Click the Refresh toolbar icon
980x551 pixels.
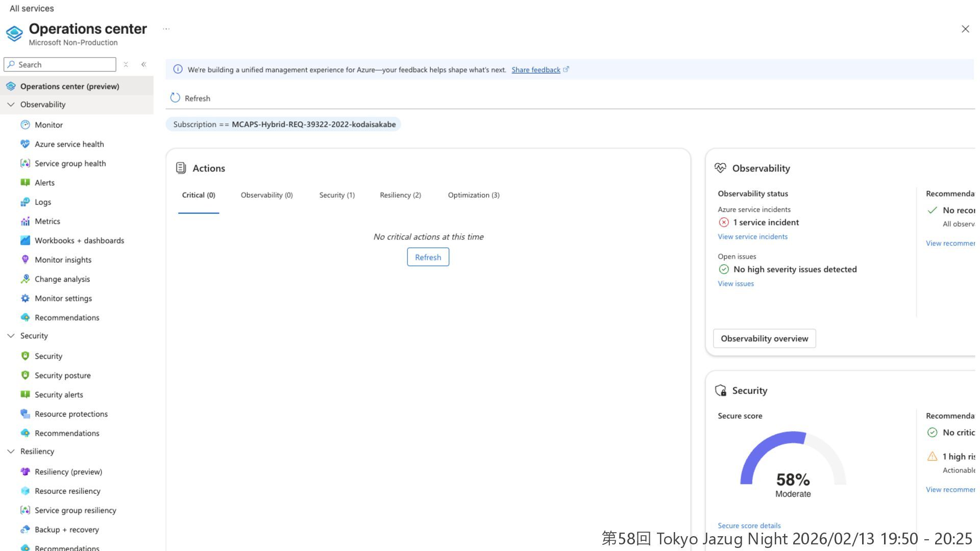(175, 98)
